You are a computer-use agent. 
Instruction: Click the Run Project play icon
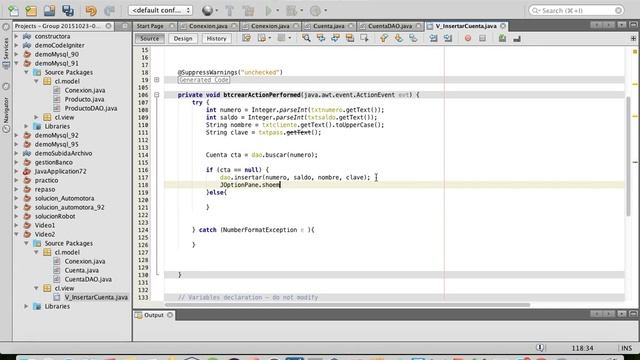(x=269, y=11)
